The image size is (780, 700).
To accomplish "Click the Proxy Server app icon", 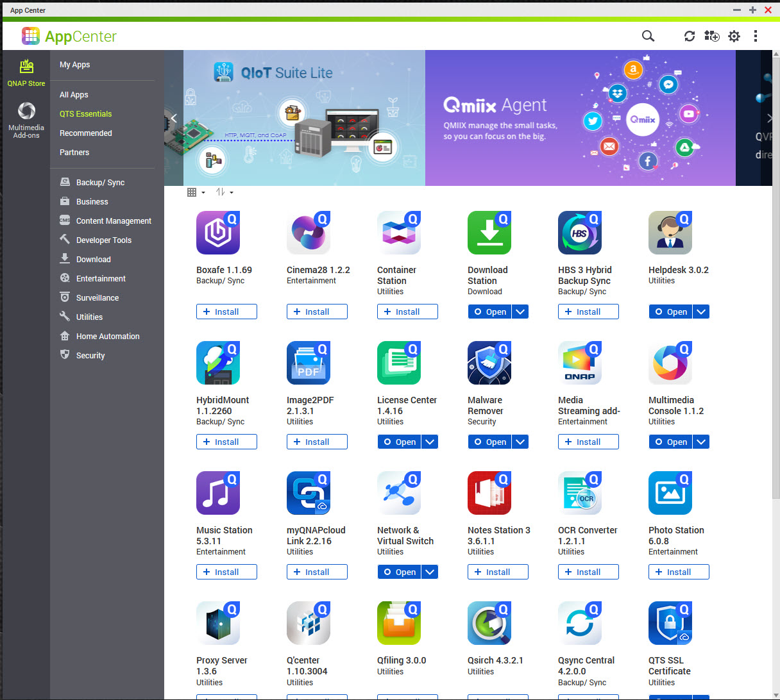I will click(x=218, y=623).
